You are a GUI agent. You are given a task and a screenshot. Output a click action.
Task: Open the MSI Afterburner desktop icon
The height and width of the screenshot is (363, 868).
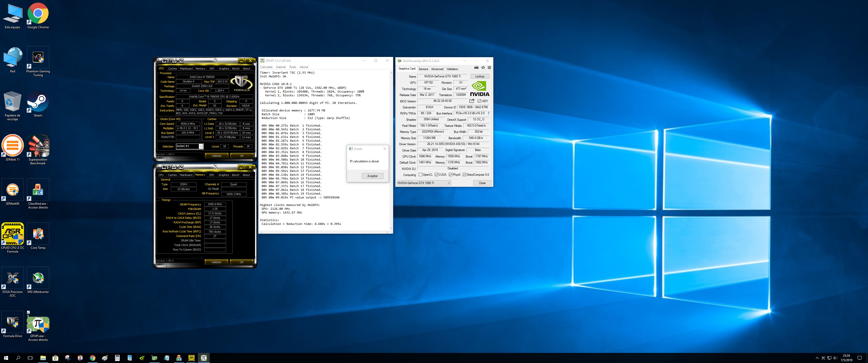click(38, 280)
